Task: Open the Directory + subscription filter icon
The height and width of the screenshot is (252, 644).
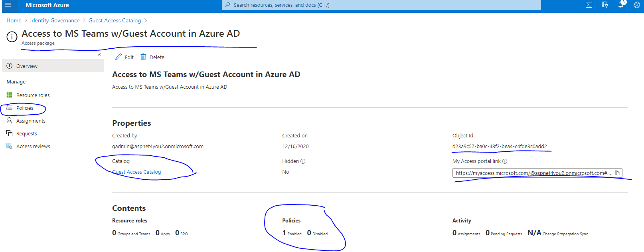Action: click(605, 5)
